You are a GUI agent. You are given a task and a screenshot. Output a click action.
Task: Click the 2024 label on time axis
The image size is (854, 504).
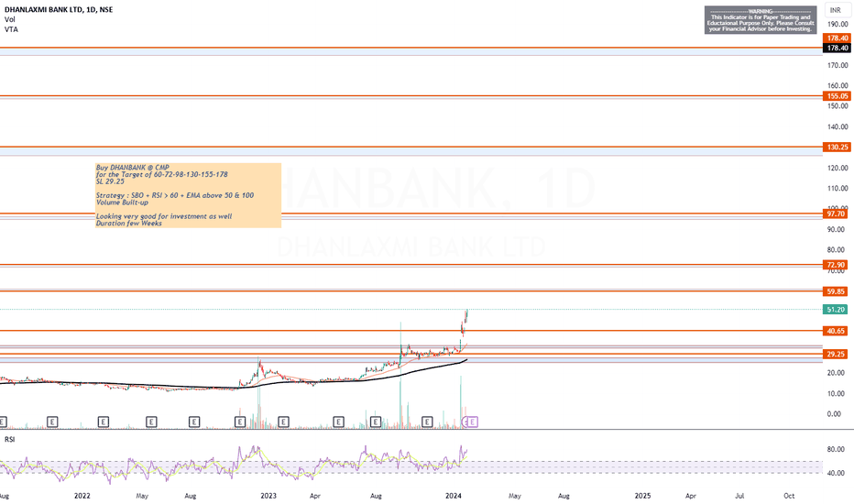[x=454, y=496]
